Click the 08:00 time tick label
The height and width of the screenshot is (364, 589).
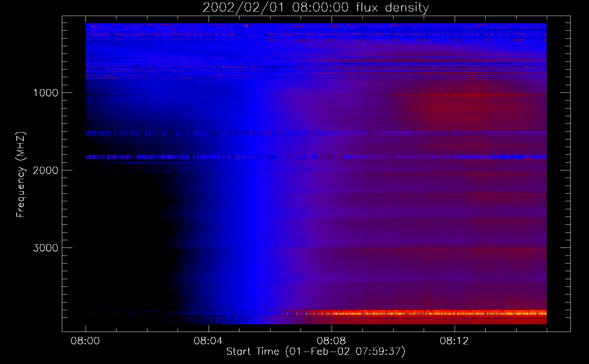click(85, 341)
